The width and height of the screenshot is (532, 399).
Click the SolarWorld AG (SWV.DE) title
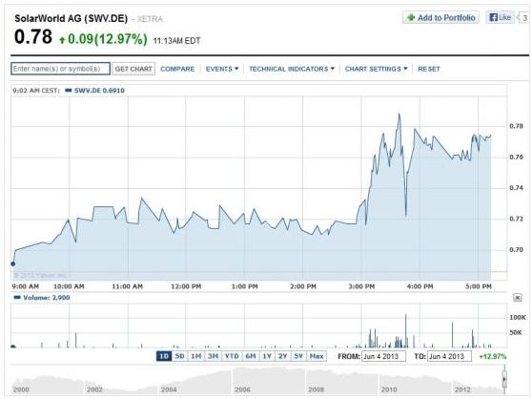point(72,18)
